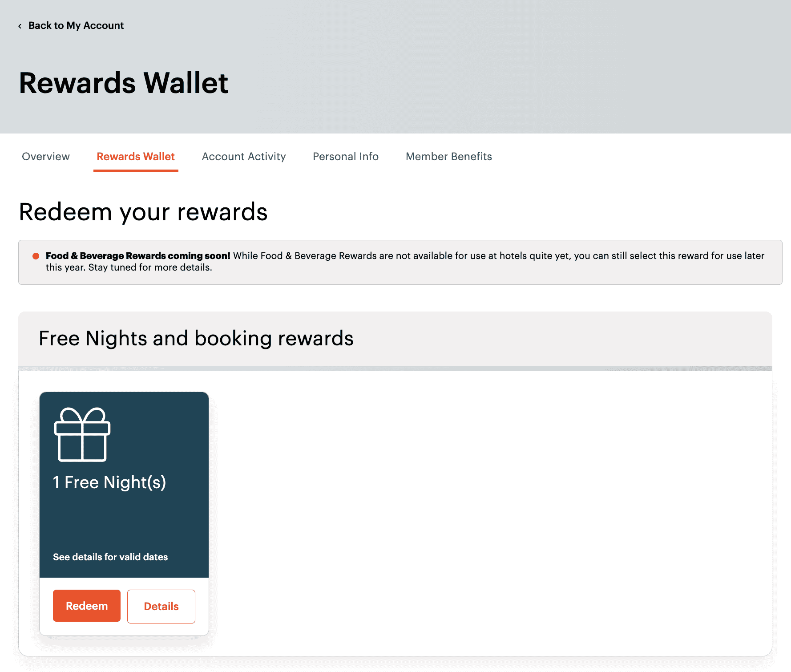Go back to My Account
Viewport: 791px width, 672px height.
[76, 26]
